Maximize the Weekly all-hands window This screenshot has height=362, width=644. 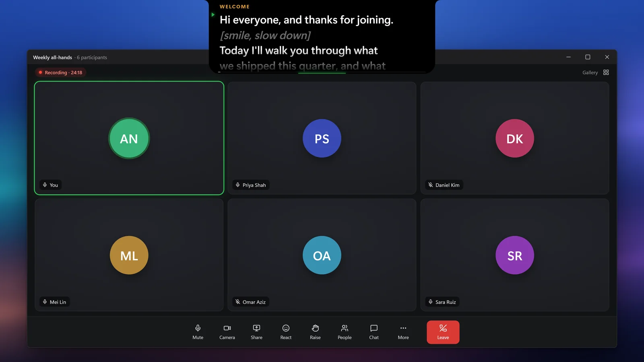pyautogui.click(x=588, y=57)
